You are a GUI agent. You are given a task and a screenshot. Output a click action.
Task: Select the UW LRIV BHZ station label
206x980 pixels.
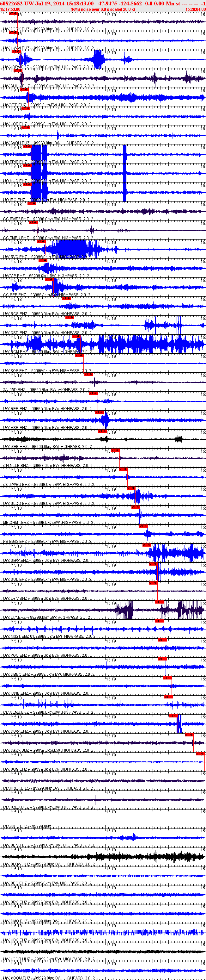pyautogui.click(x=47, y=599)
